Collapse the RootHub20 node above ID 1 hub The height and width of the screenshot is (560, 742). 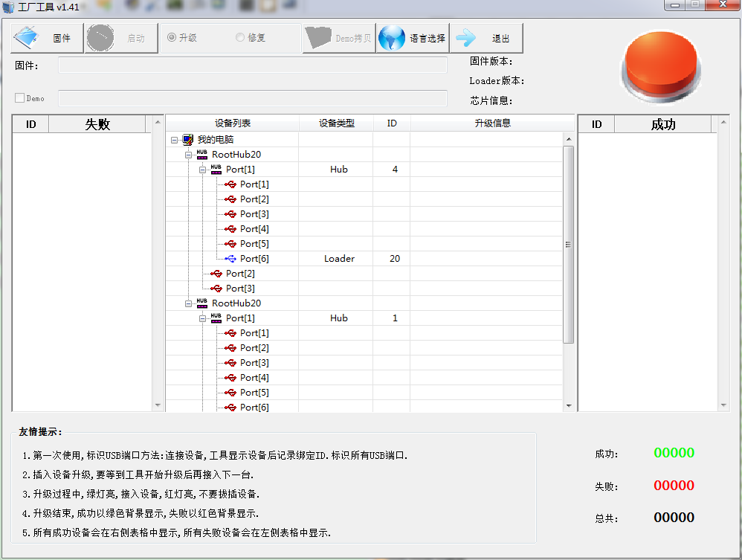pos(188,303)
